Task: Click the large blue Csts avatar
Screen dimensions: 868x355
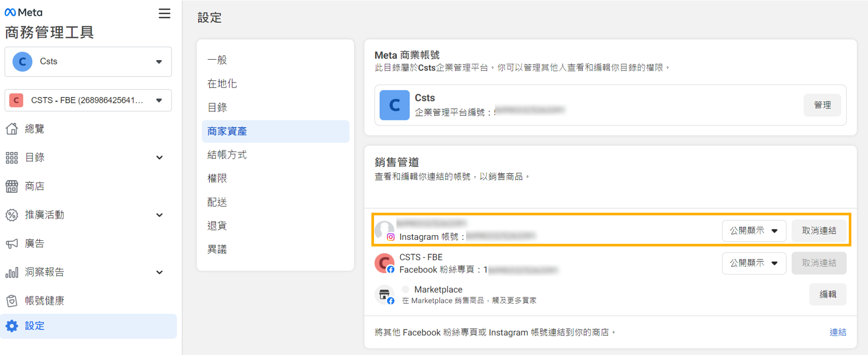Action: coord(395,105)
